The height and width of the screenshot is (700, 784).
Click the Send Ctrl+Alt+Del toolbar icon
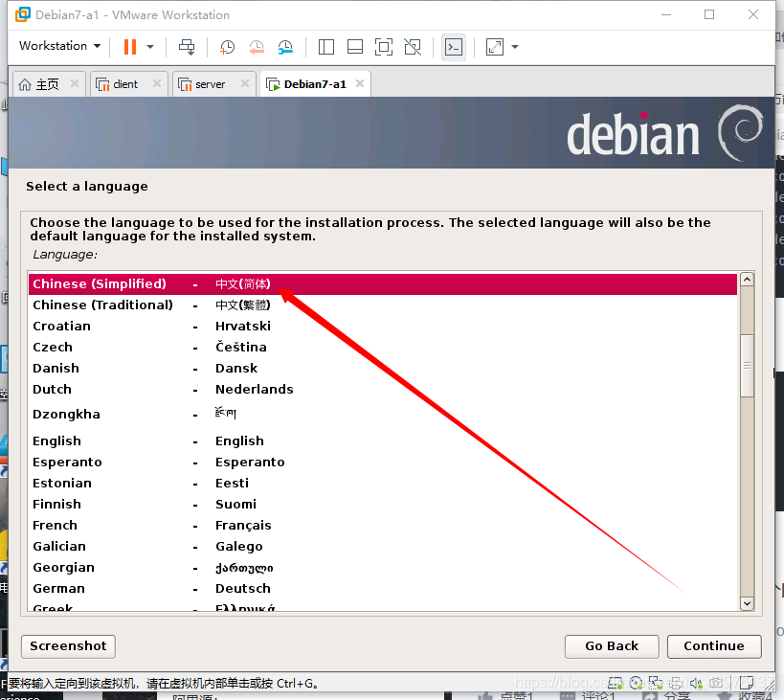(x=187, y=47)
